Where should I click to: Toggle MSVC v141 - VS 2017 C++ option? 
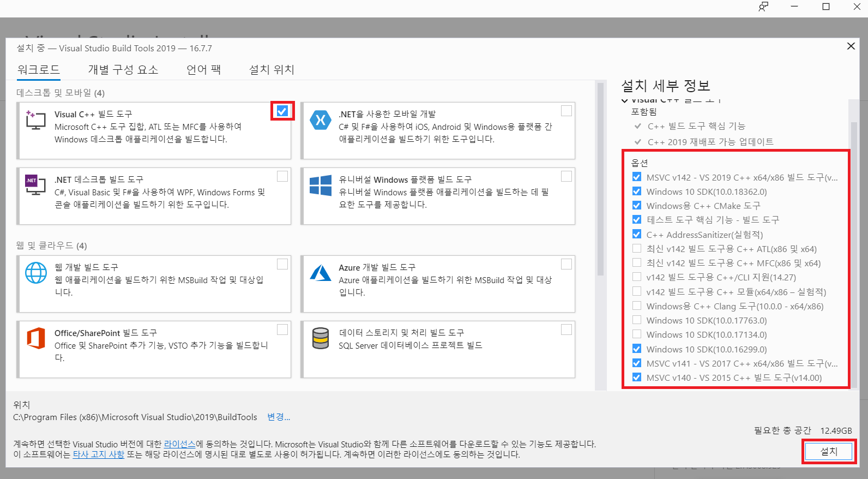[637, 363]
